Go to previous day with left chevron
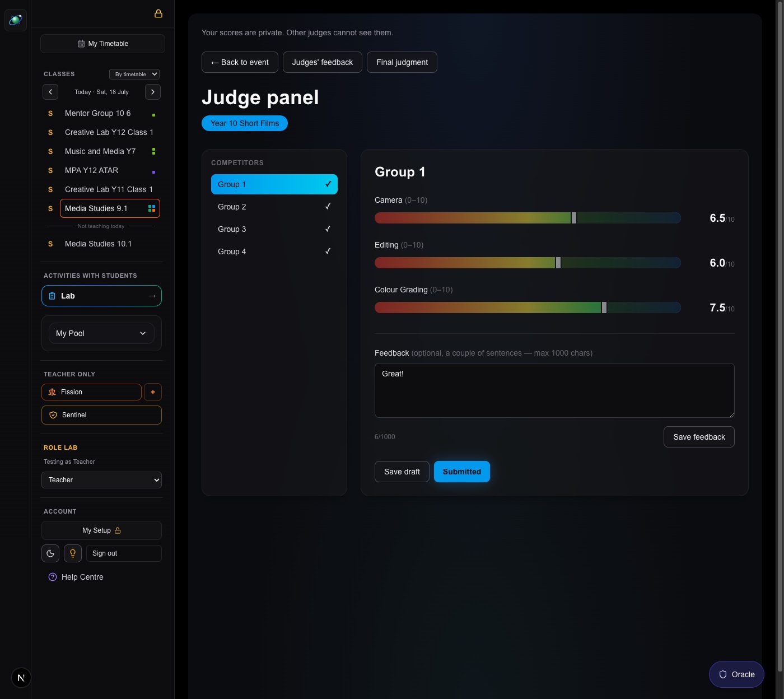Viewport: 784px width, 699px height. pyautogui.click(x=50, y=92)
